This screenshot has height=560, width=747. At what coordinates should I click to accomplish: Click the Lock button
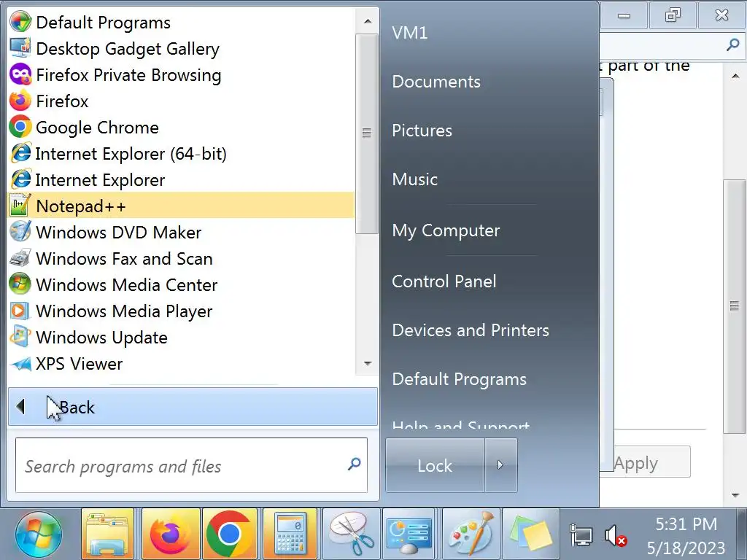pyautogui.click(x=435, y=464)
